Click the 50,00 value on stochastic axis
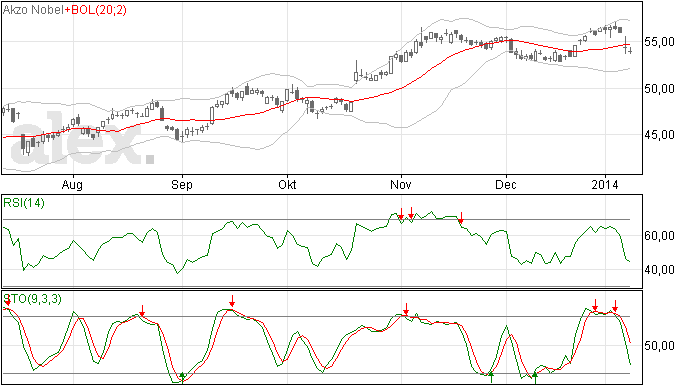Screen dimensions: 690x387 tap(659, 346)
